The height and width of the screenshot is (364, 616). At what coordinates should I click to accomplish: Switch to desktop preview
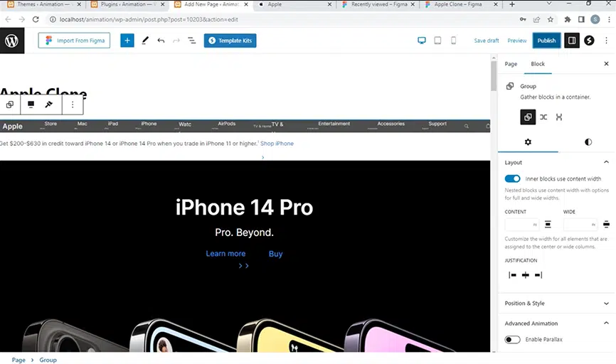(x=422, y=41)
